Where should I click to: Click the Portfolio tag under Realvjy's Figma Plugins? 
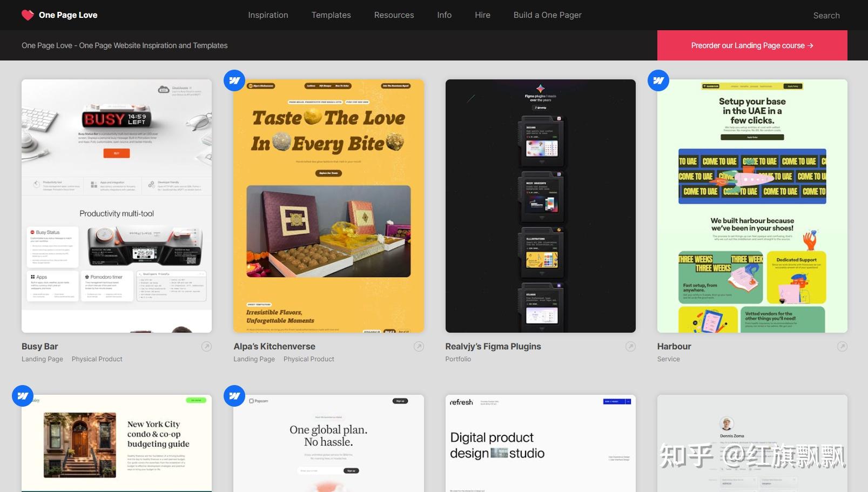458,359
